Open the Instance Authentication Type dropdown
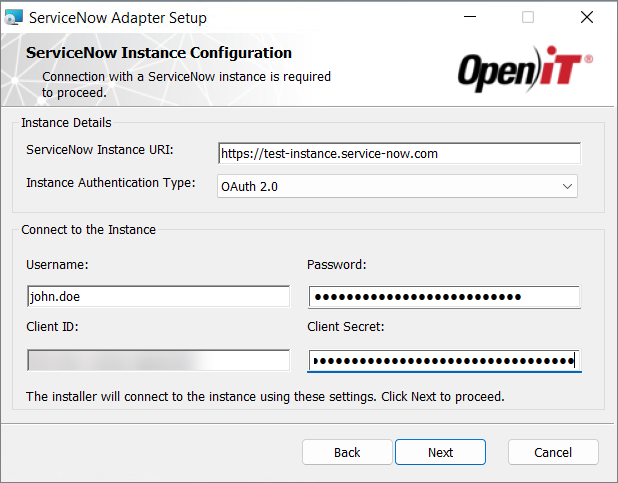This screenshot has height=483, width=618. click(397, 186)
